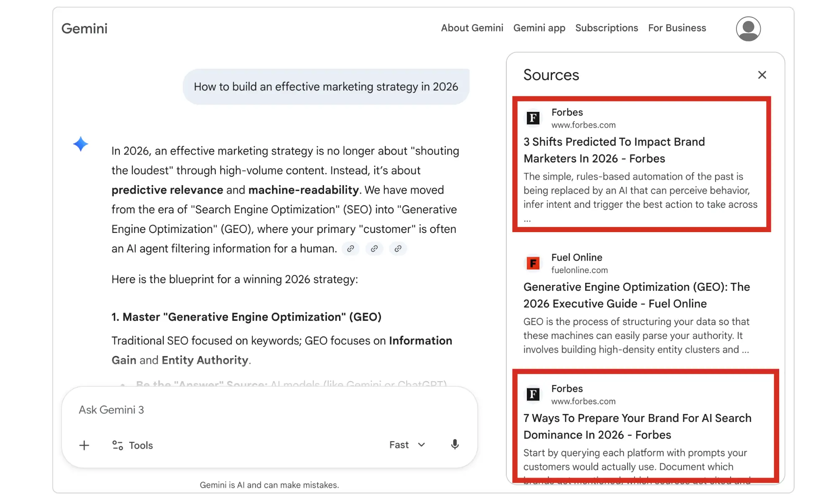
Task: Open Subscriptions in the top navigation
Action: pyautogui.click(x=607, y=28)
